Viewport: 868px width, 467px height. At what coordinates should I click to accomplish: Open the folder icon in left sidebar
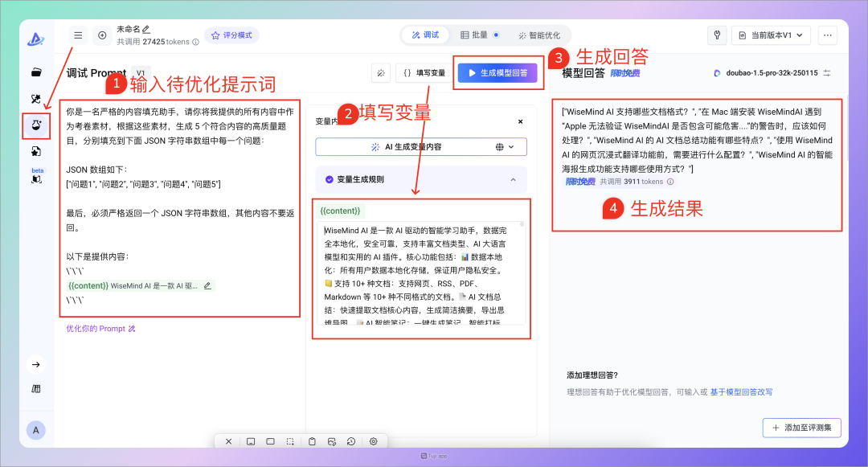pos(36,72)
